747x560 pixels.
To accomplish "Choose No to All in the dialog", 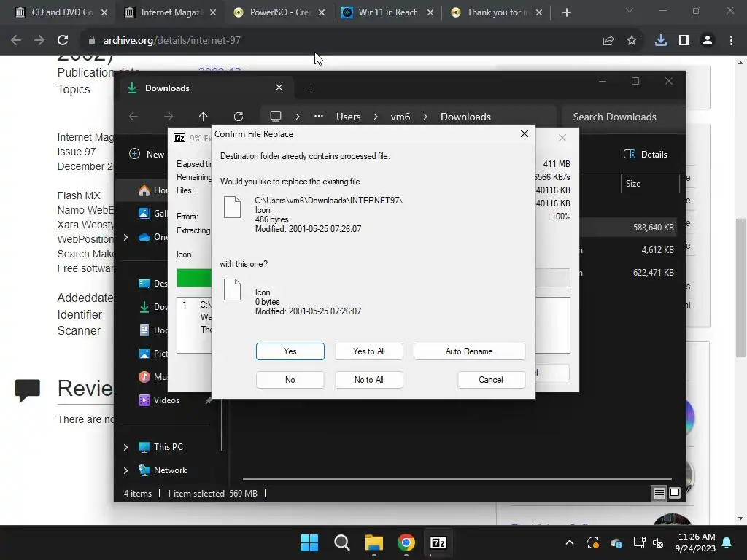I will pyautogui.click(x=368, y=379).
